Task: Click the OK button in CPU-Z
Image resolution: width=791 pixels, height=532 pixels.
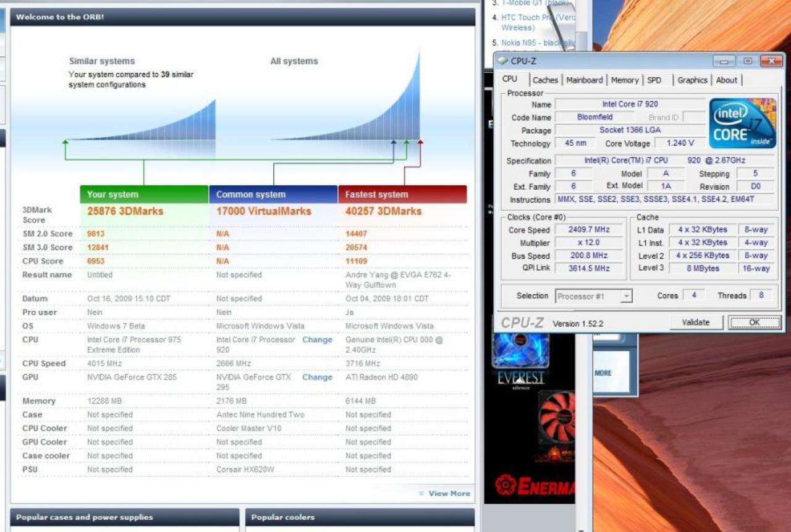Action: (754, 322)
